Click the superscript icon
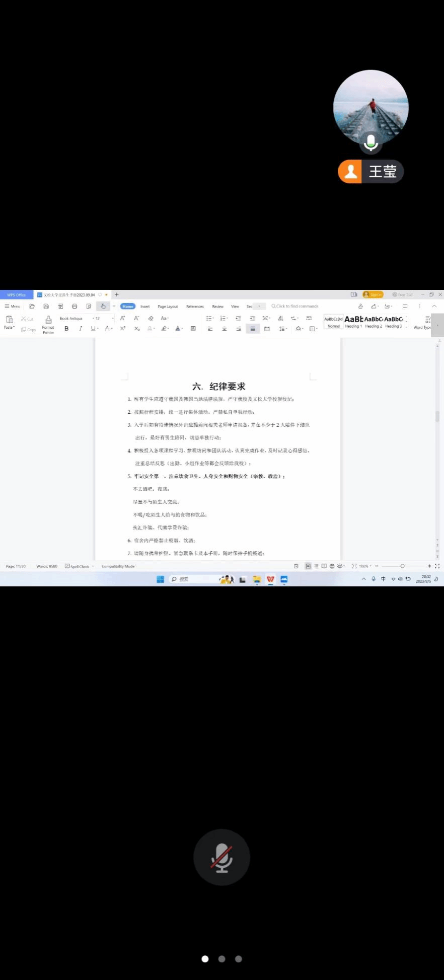Screen dimensions: 444x980 tap(122, 329)
